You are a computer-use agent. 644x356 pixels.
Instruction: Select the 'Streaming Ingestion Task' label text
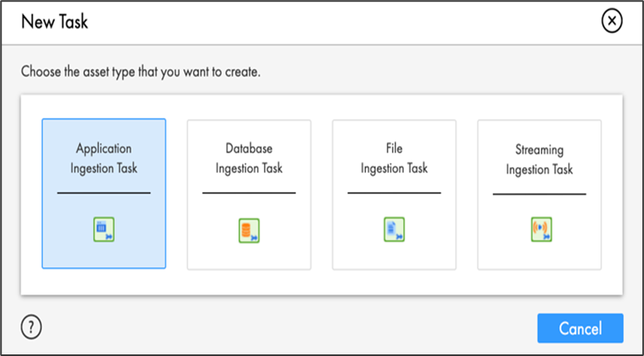coord(539,160)
